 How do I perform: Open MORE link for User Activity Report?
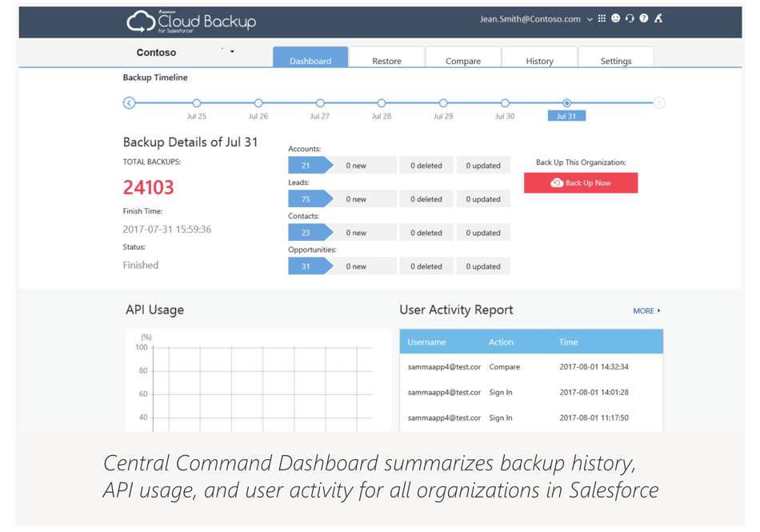(x=646, y=310)
